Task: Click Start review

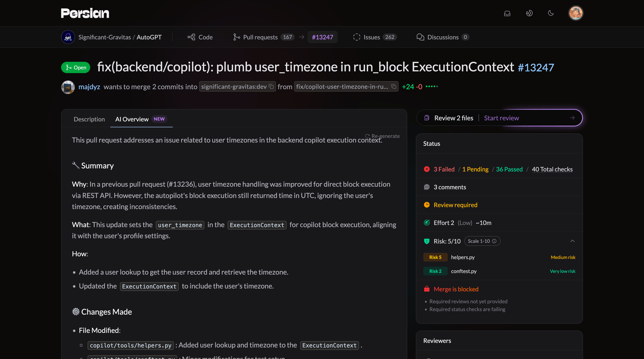Action: tap(502, 118)
